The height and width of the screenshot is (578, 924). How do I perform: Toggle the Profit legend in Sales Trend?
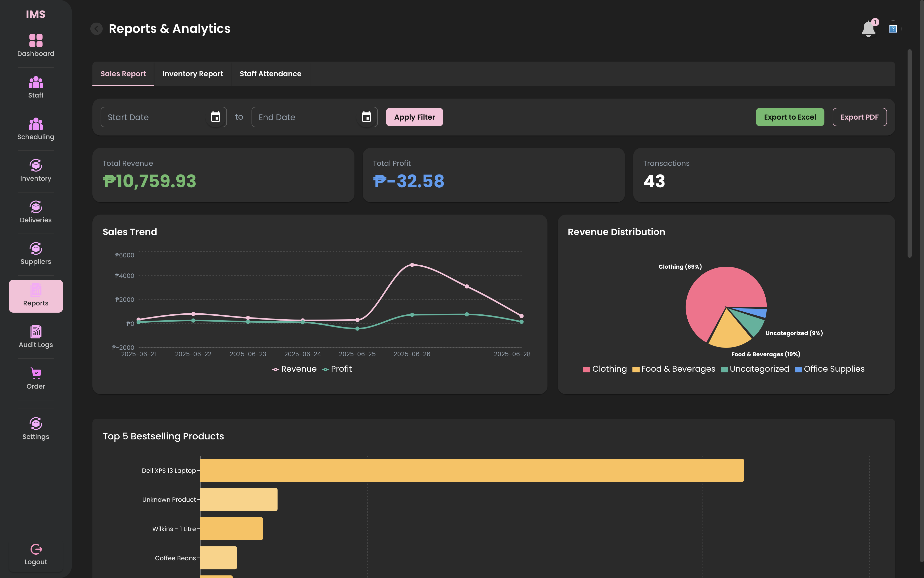tap(337, 369)
